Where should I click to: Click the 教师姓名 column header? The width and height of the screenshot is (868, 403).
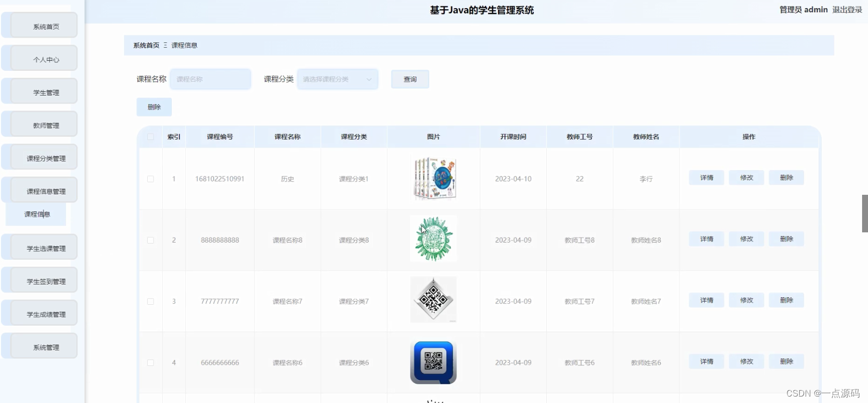click(x=646, y=137)
